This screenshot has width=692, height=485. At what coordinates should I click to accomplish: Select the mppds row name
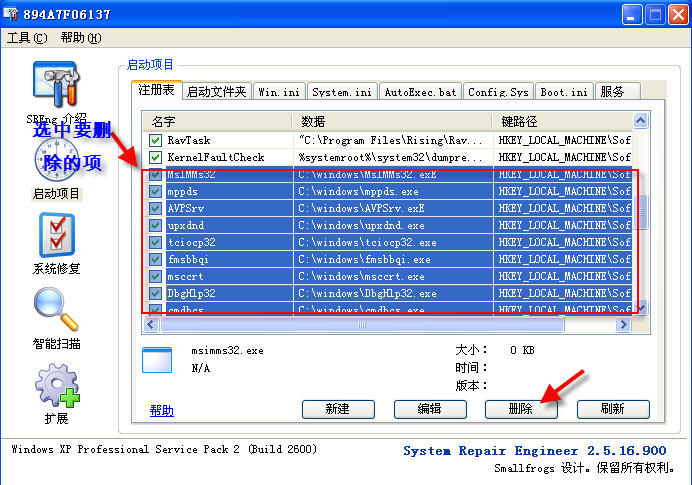click(x=182, y=192)
